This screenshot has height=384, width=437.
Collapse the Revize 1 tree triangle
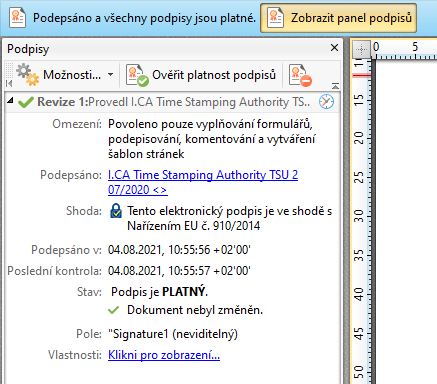10,100
